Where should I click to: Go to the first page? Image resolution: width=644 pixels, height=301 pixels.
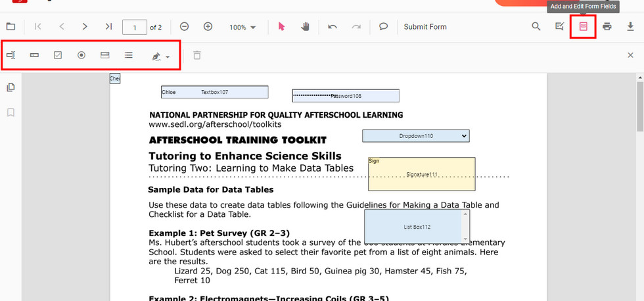[38, 27]
